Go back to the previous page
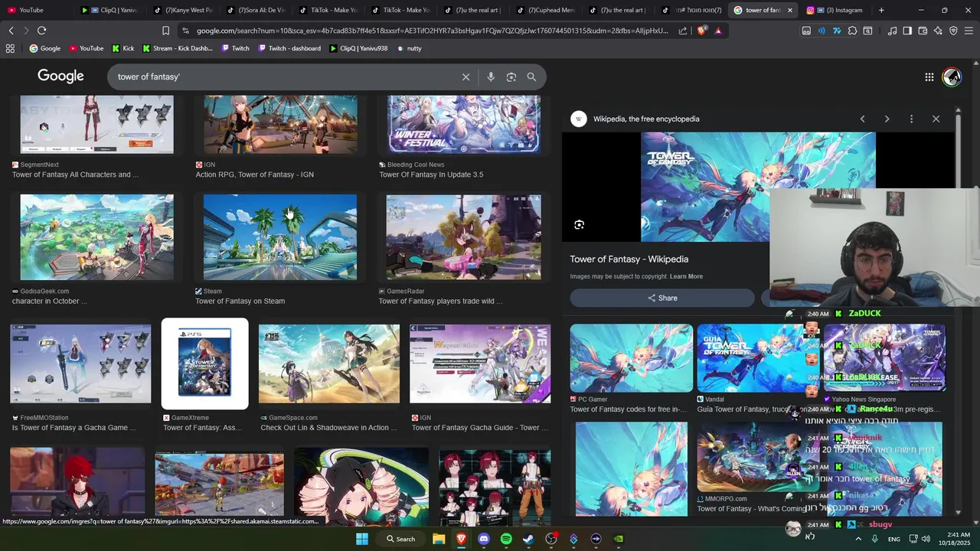 11,31
